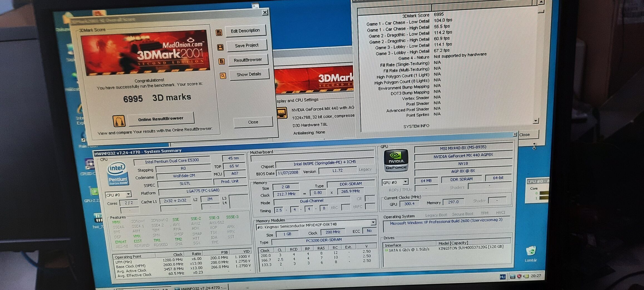
Task: Click the Game 3 Lobby Low Detail row
Action: point(413,46)
